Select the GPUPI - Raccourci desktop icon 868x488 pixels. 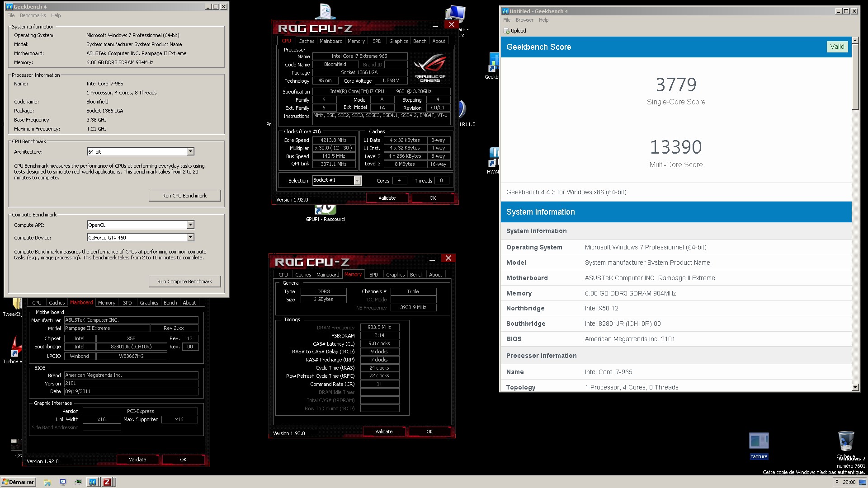[325, 213]
